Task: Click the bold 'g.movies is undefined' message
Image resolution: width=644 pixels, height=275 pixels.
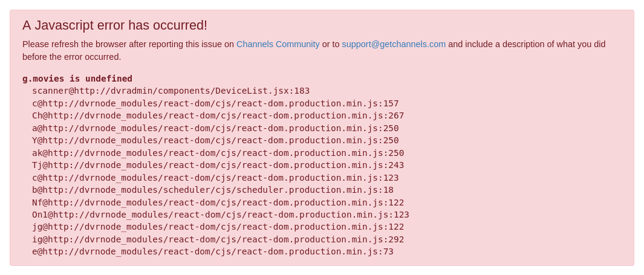Action: tap(77, 79)
